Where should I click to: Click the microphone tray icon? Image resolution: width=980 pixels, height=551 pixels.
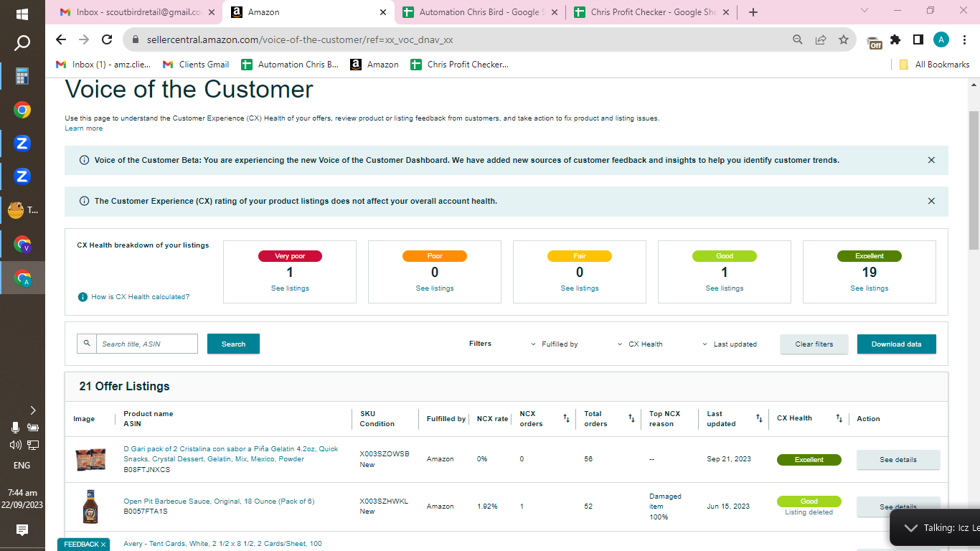click(15, 428)
